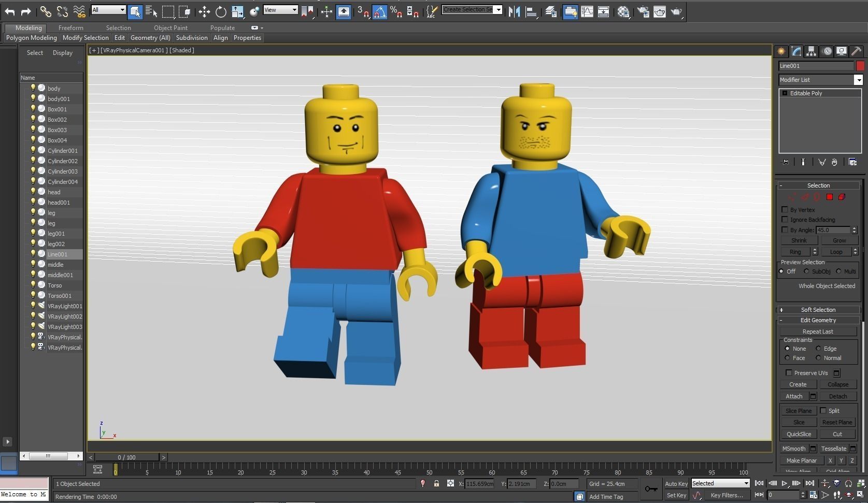Click the Play Animation button
868x503 pixels.
coord(785,483)
